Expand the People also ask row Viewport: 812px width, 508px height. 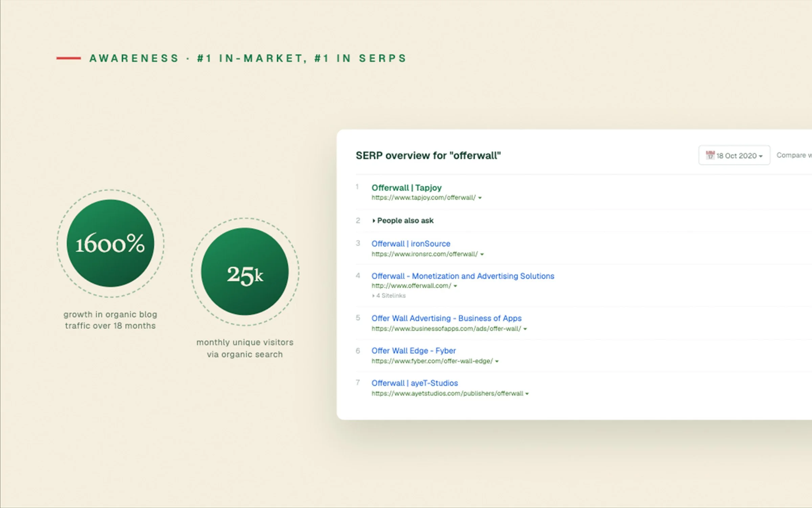403,220
